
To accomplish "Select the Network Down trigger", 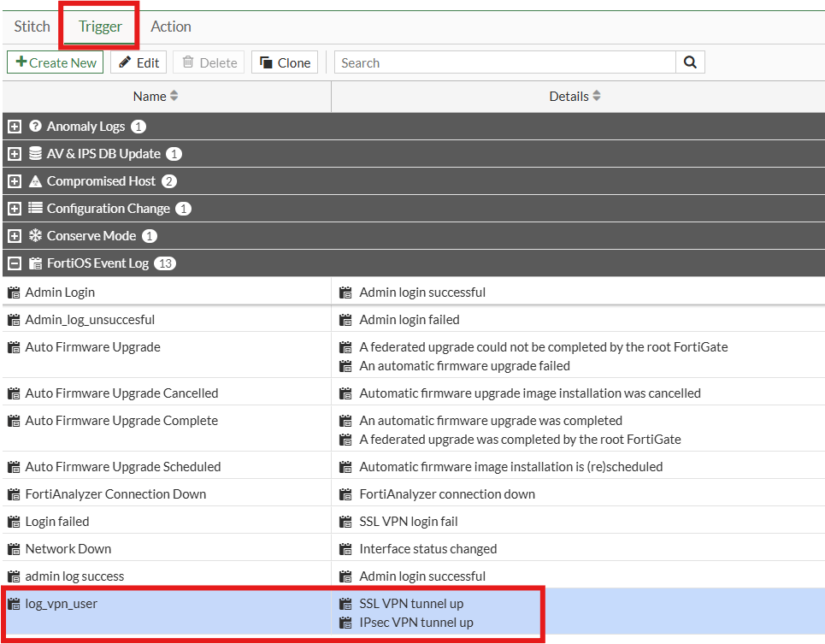I will 68,549.
